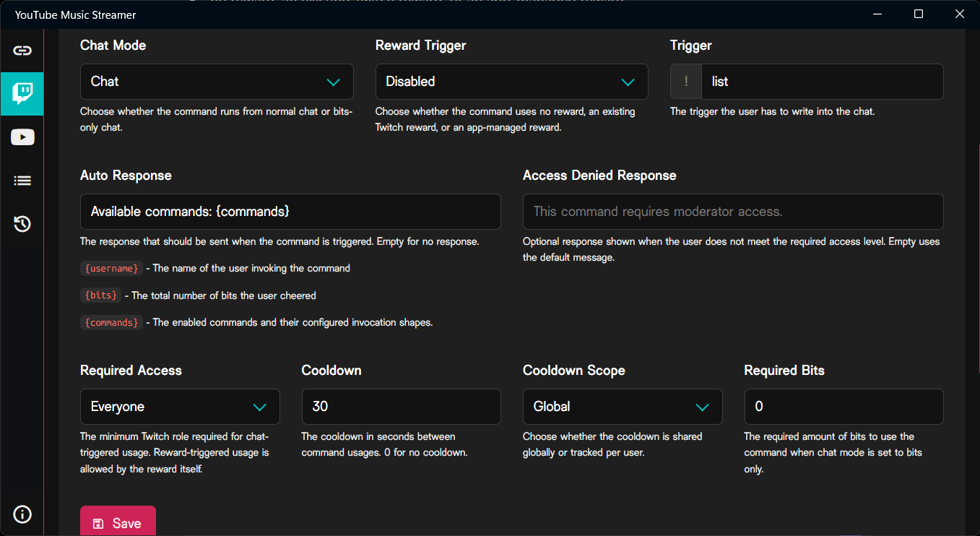The image size is (980, 536).
Task: Click the {bits} placeholder tag
Action: [100, 295]
